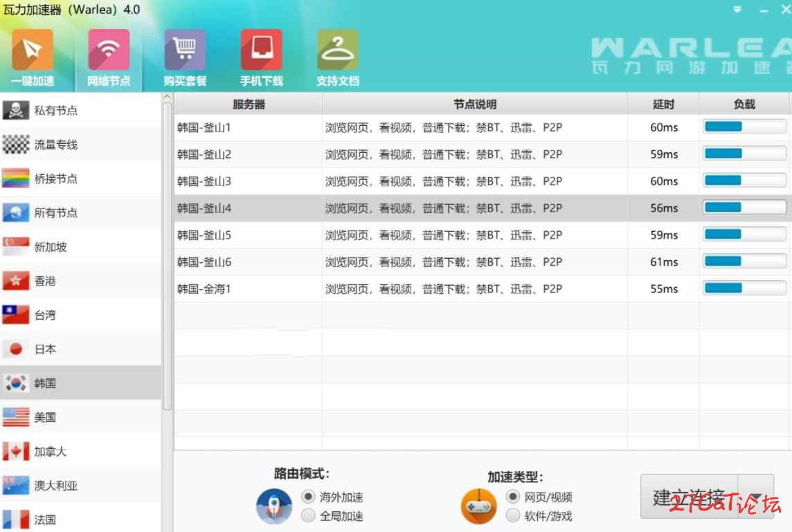This screenshot has width=792, height=532.
Task: Select 全局加速 routing mode
Action: click(332, 515)
